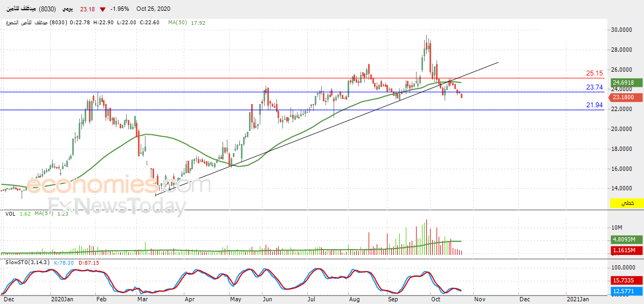Click the May time axis label
Screen dimensions: 644x304
point(234,300)
